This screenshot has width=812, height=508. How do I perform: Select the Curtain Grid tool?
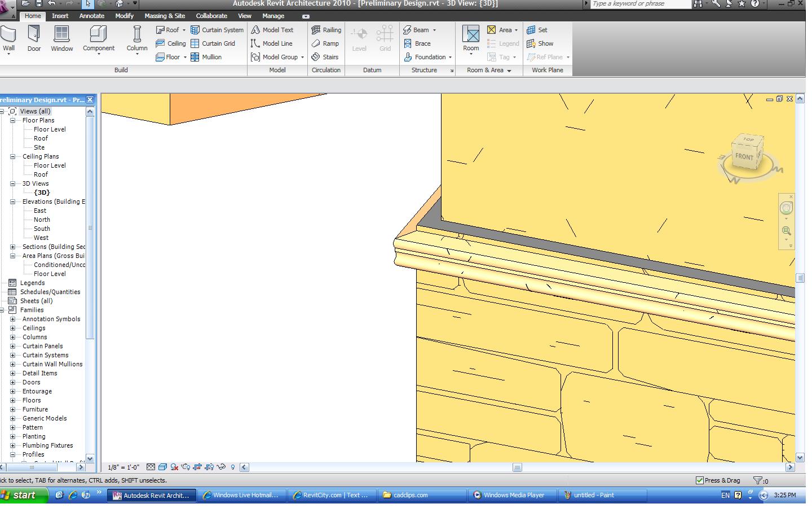(213, 43)
